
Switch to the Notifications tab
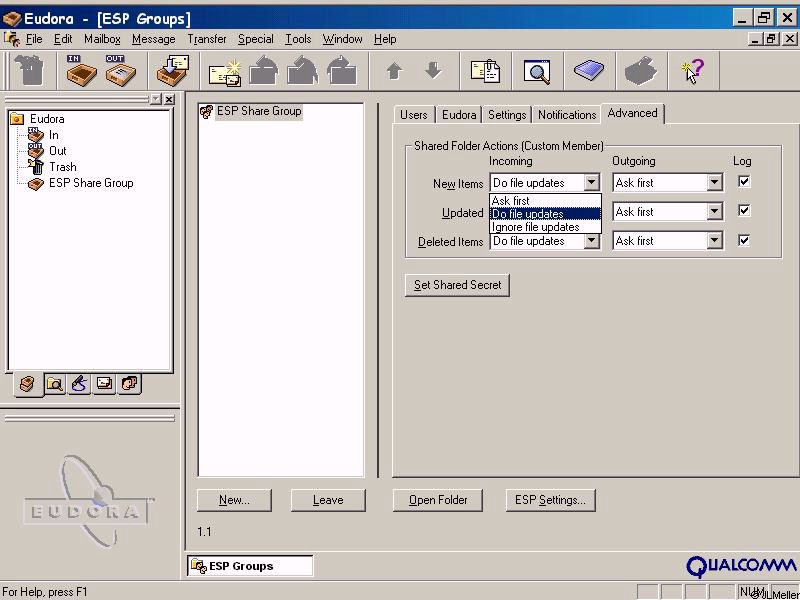pos(567,115)
